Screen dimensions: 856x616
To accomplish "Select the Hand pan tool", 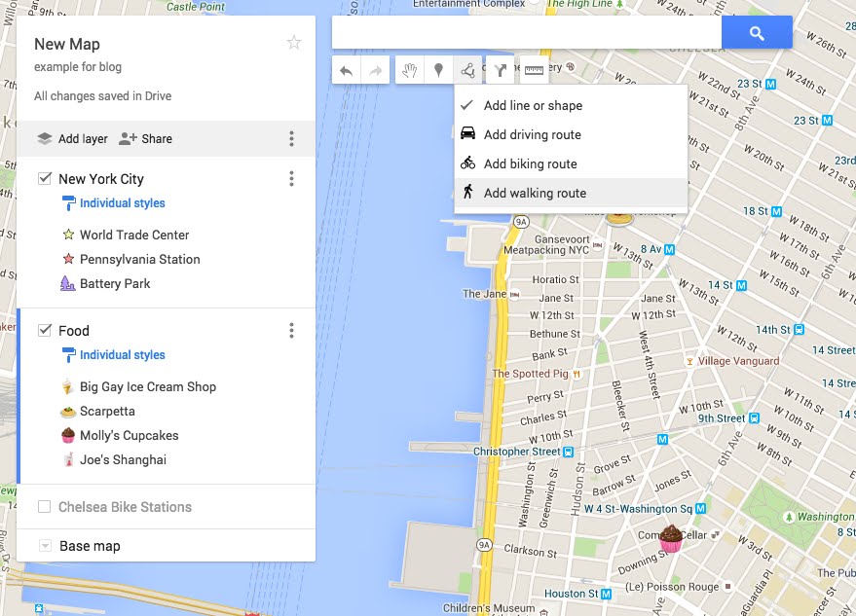I will coord(410,69).
